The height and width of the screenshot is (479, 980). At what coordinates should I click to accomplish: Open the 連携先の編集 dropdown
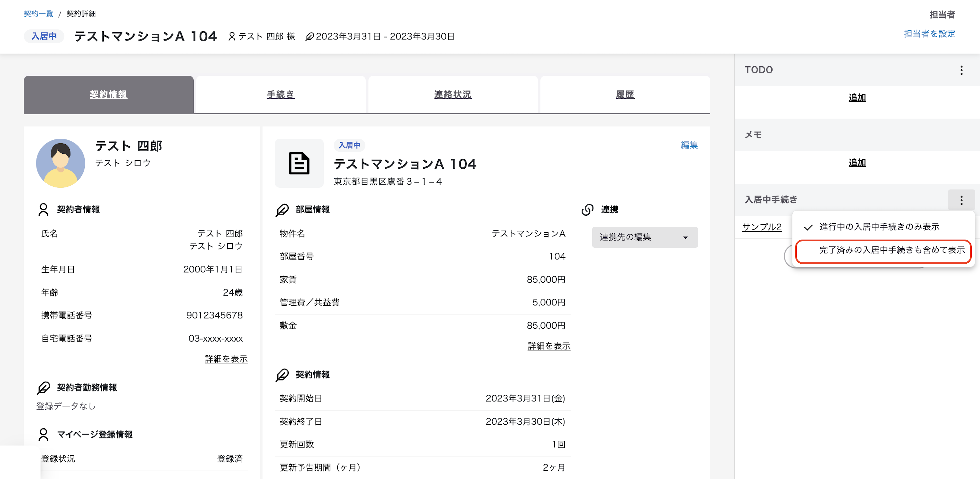pos(644,237)
